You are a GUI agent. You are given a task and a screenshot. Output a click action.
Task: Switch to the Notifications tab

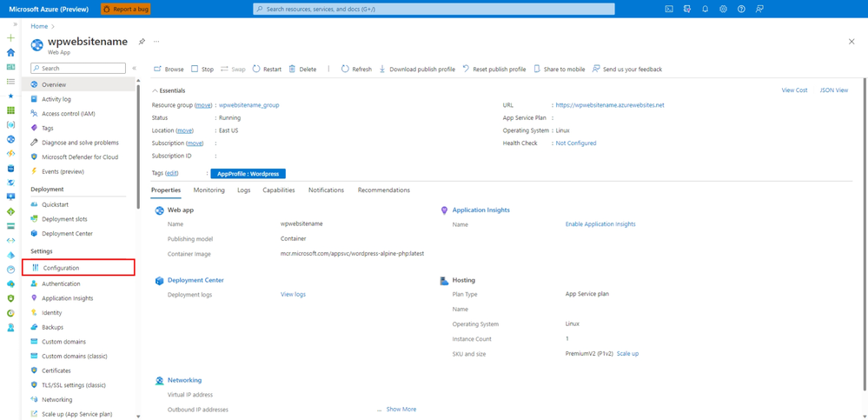(326, 190)
